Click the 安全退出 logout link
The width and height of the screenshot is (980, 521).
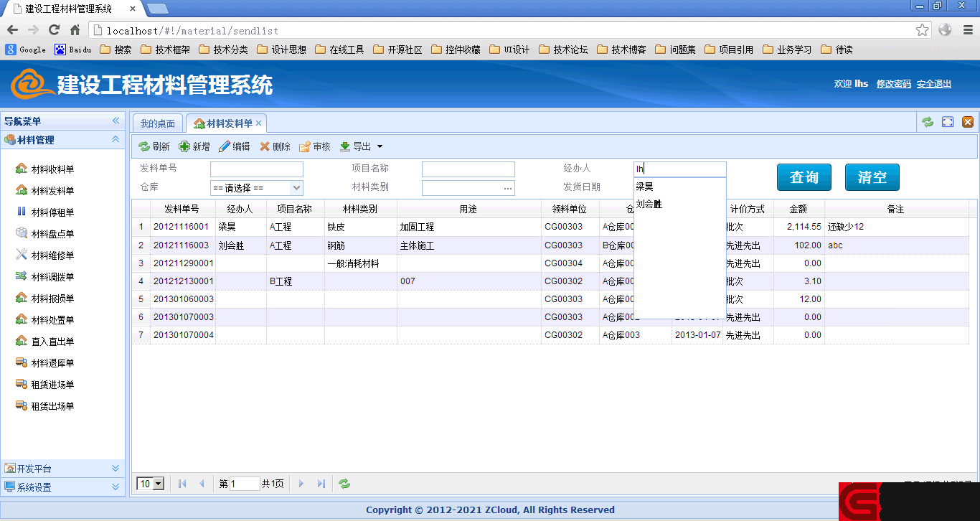[x=934, y=84]
